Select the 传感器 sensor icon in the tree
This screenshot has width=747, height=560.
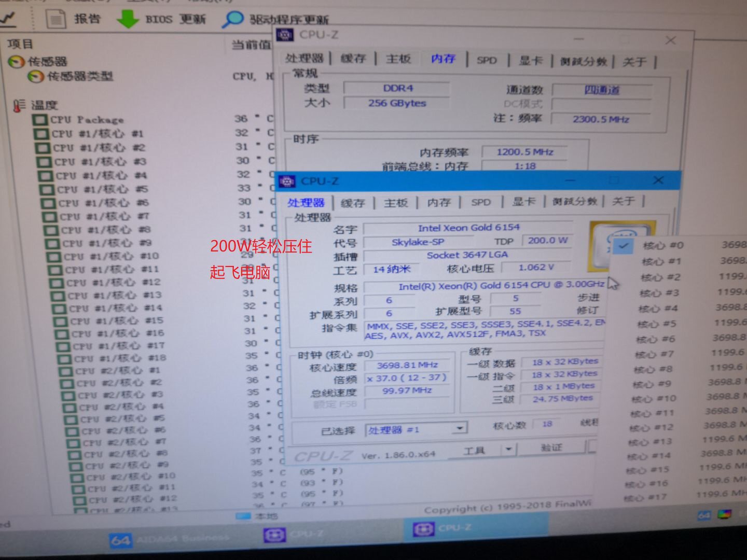(17, 62)
